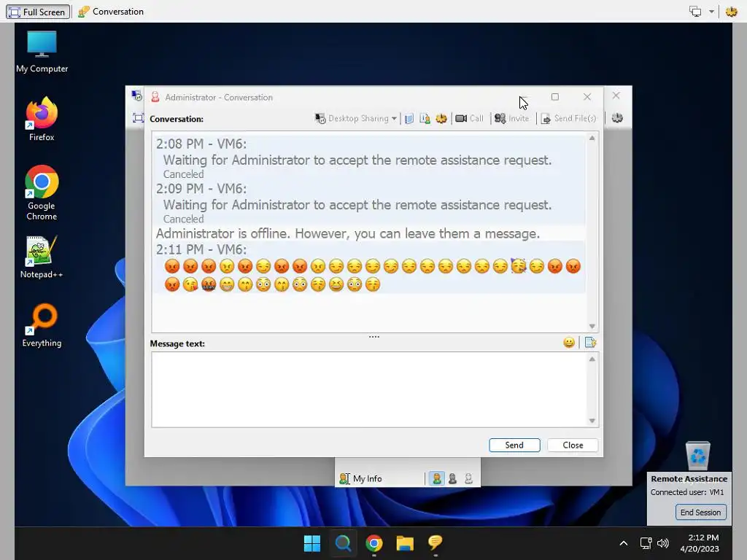Open the Everything search desktop shortcut

42,326
